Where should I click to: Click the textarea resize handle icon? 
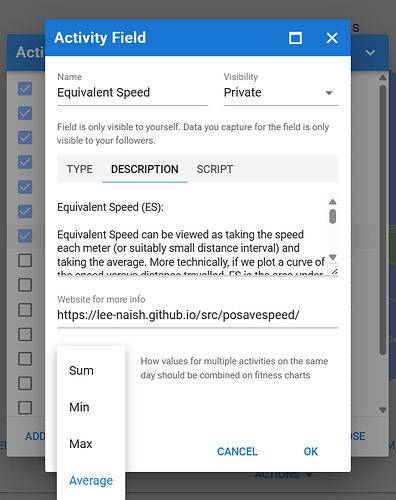pyautogui.click(x=334, y=271)
